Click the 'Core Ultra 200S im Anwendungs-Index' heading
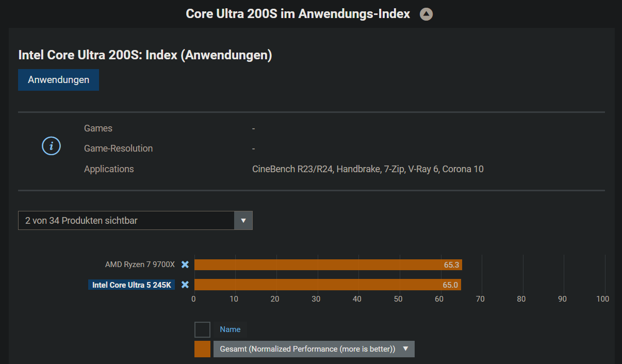This screenshot has width=622, height=364. pos(298,14)
